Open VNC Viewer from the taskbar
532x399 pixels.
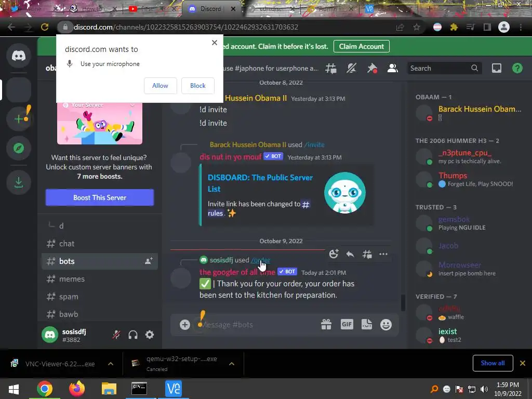pos(173,389)
